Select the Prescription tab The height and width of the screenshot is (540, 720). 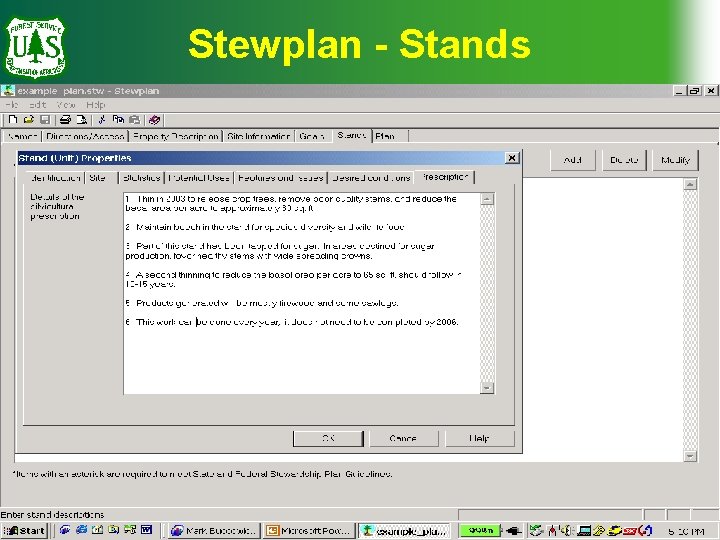pyautogui.click(x=444, y=177)
